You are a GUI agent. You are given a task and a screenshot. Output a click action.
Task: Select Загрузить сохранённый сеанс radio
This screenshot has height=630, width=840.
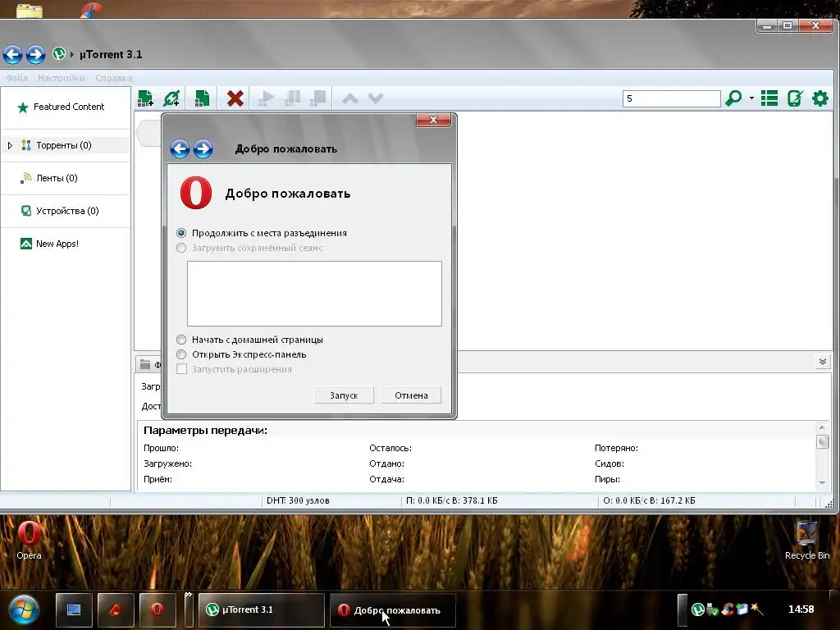[x=181, y=248]
